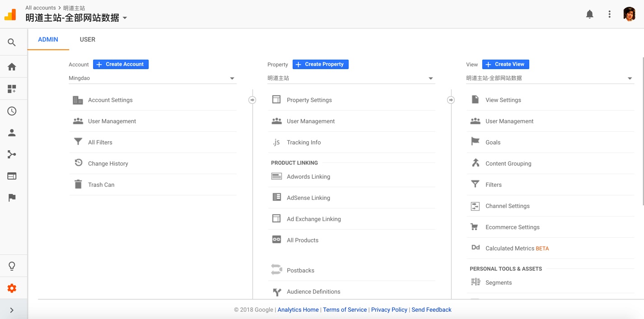The height and width of the screenshot is (319, 644).
Task: Click the Analytics Home footer link
Action: pos(298,310)
